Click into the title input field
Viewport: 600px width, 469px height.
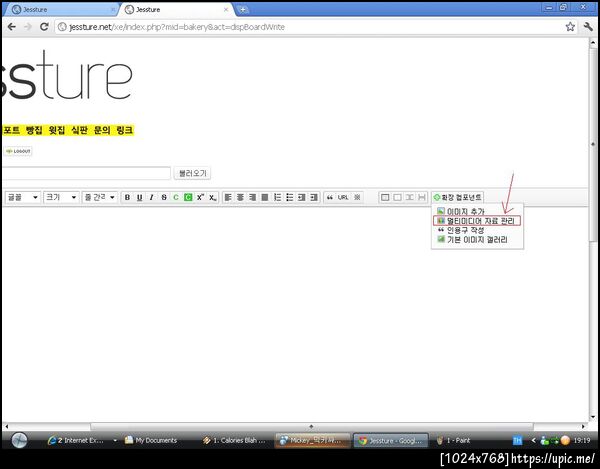coord(86,173)
